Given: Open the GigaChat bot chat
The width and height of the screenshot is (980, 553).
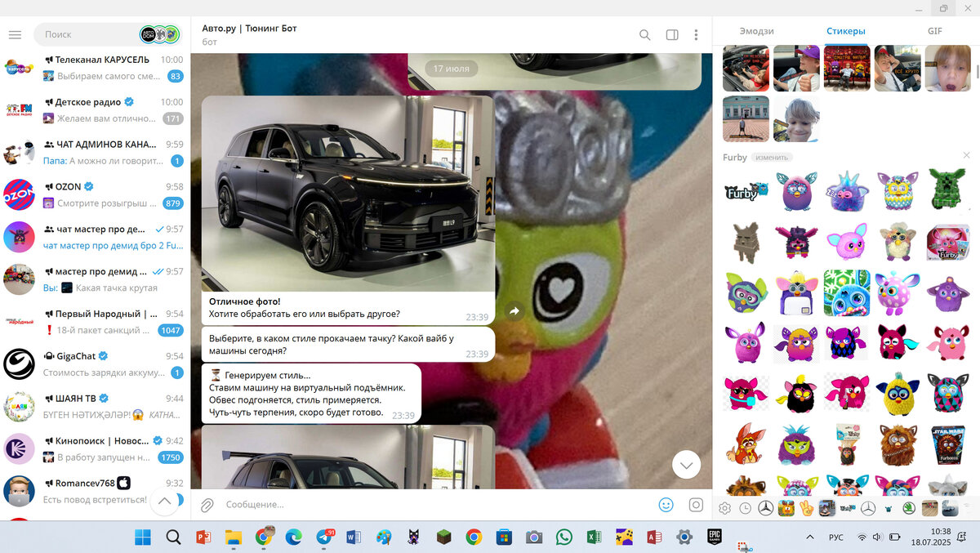Looking at the screenshot, I should pyautogui.click(x=95, y=364).
